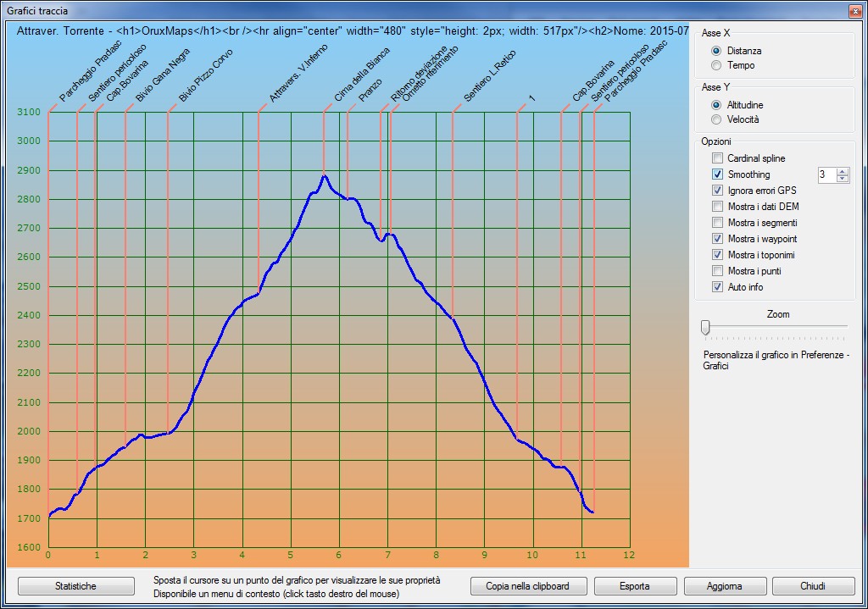Click the Aggiorna button

click(725, 586)
